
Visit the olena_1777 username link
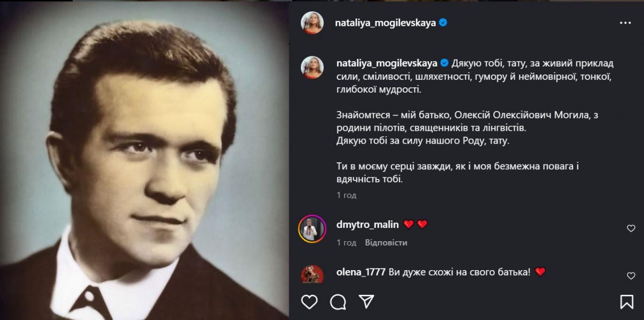point(361,272)
